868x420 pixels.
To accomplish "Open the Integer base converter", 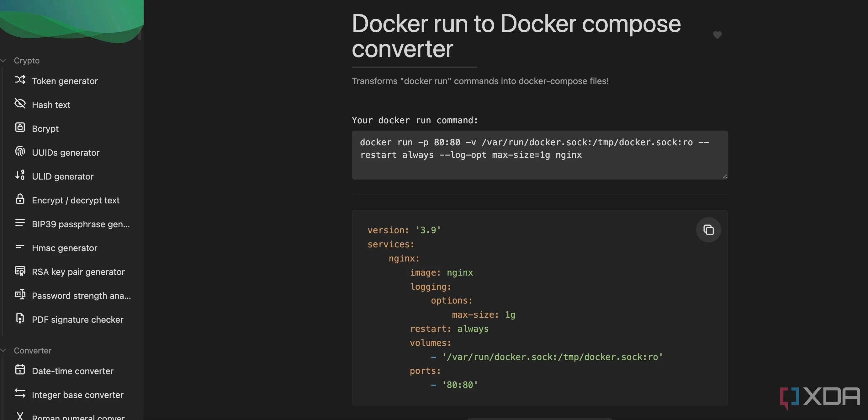I will [77, 395].
